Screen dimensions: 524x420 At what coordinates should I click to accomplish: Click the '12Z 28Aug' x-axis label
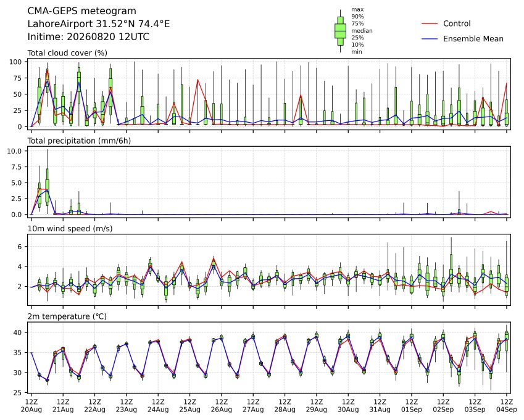(x=285, y=406)
